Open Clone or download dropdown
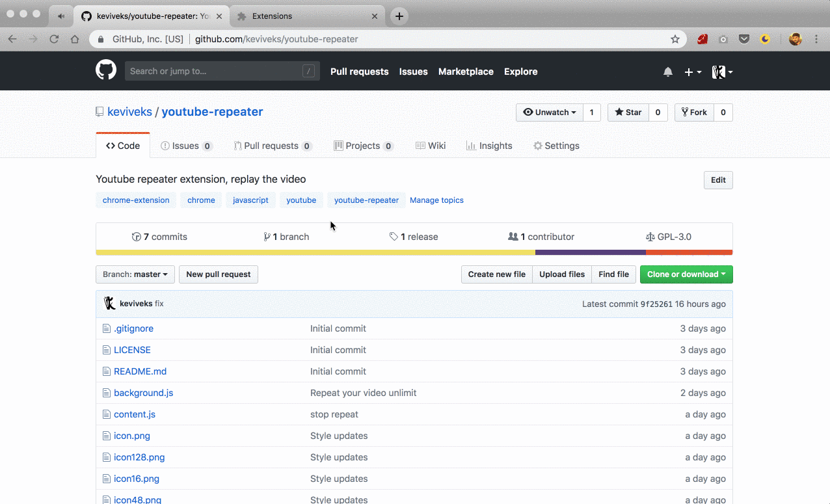This screenshot has width=830, height=504. pos(686,274)
